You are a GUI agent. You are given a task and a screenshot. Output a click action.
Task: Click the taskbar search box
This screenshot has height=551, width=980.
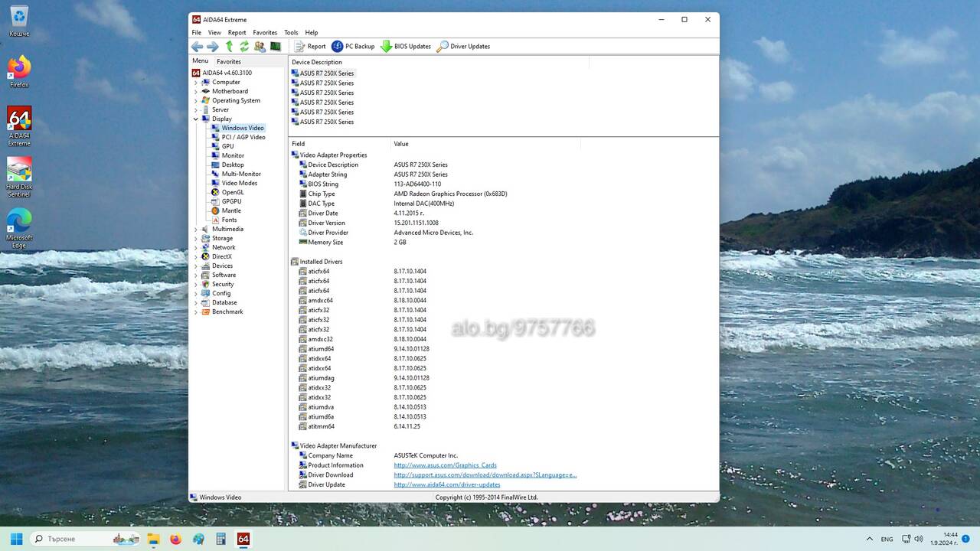87,539
